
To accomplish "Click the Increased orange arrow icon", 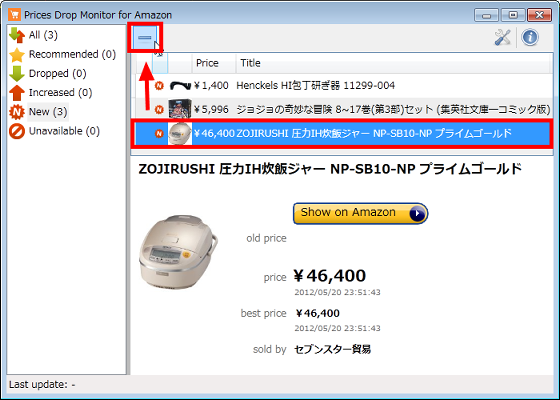I will click(17, 93).
